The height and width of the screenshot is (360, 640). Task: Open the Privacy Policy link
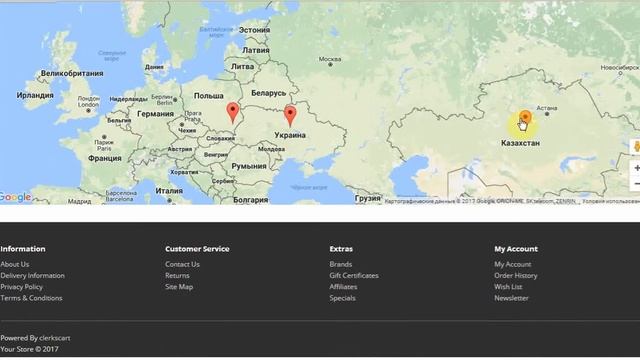click(22, 287)
